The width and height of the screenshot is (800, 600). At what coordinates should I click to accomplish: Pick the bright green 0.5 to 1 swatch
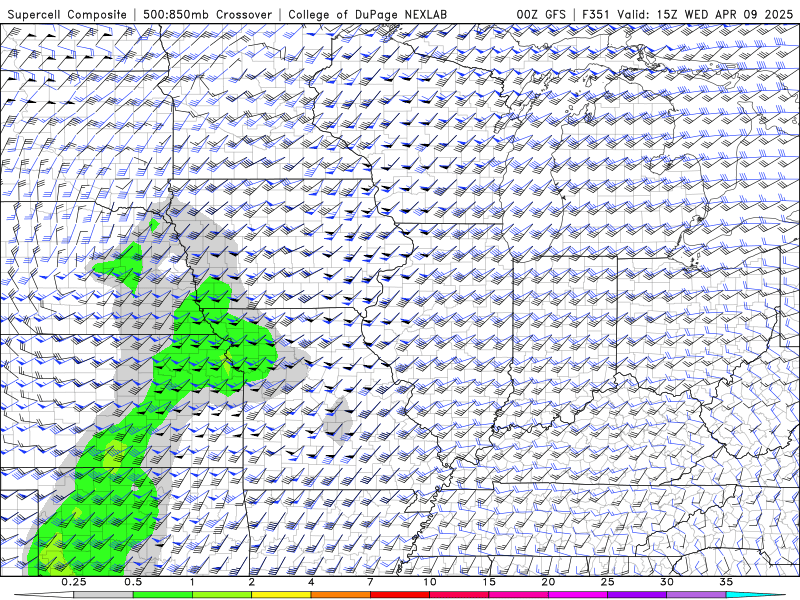pos(163,595)
